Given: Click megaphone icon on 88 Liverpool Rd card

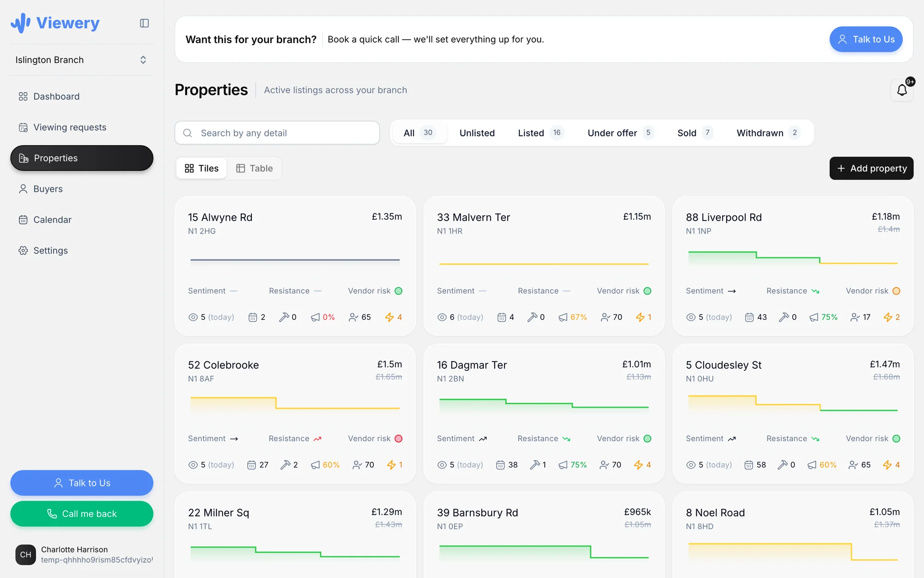Looking at the screenshot, I should tap(814, 317).
